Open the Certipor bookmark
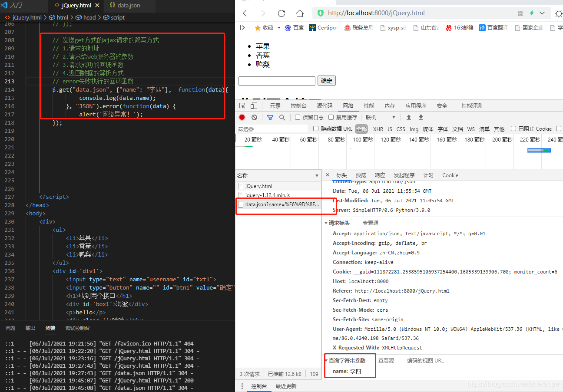The width and height of the screenshot is (563, 392). (323, 27)
